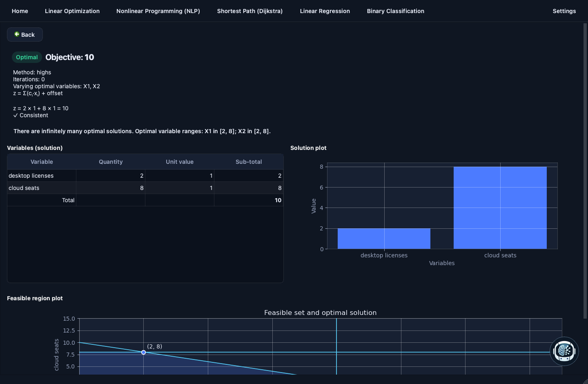
Task: Switch to Shortest Path (Dijkstra)
Action: click(250, 11)
